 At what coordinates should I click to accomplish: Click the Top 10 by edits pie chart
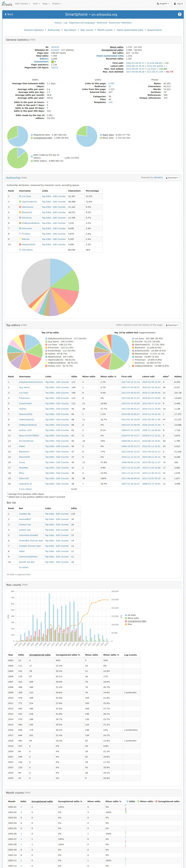[25, 352]
